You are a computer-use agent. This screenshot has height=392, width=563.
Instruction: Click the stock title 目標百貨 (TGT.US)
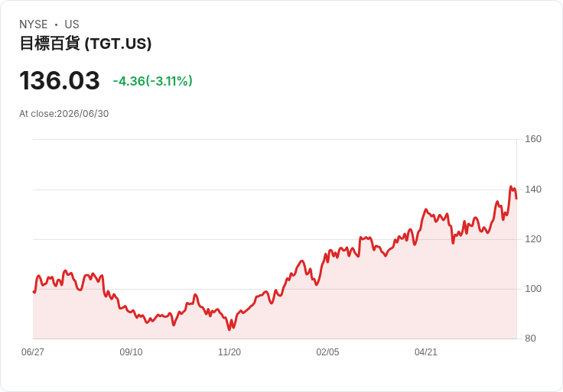tap(86, 44)
